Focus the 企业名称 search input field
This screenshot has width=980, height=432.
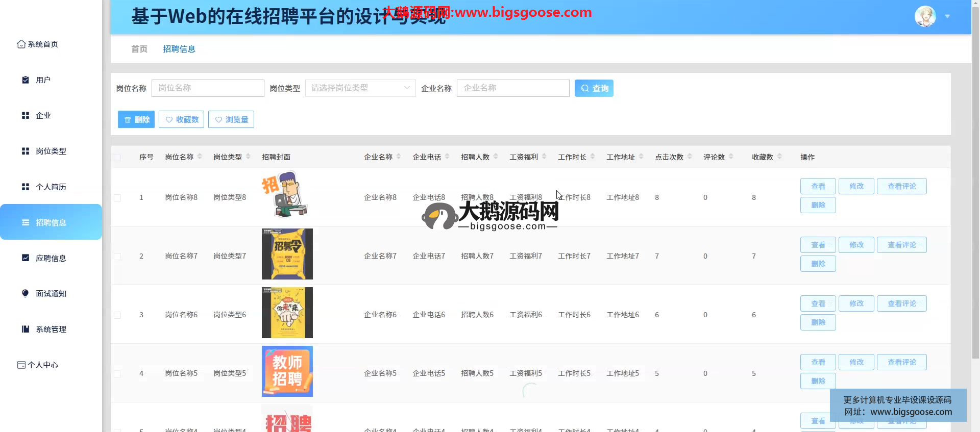[512, 88]
